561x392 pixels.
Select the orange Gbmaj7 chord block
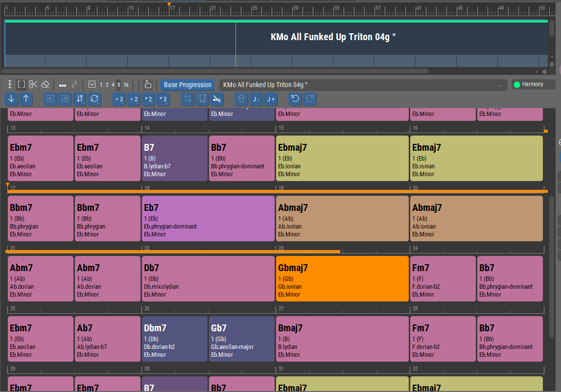[x=342, y=279]
